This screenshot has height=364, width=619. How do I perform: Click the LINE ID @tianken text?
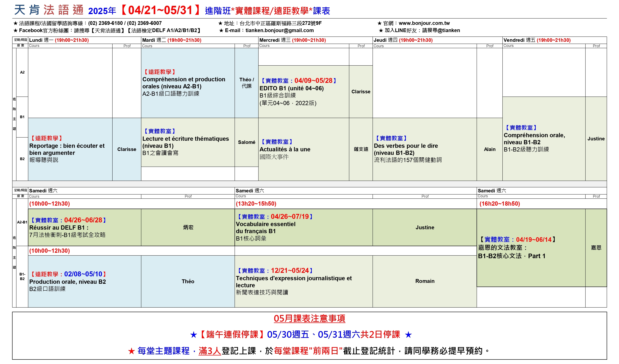449,30
